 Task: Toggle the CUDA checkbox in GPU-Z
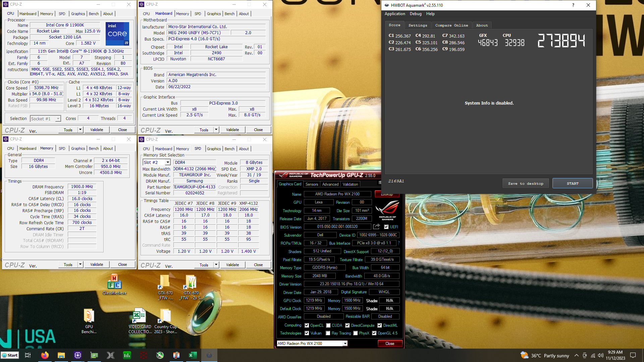coord(328,325)
